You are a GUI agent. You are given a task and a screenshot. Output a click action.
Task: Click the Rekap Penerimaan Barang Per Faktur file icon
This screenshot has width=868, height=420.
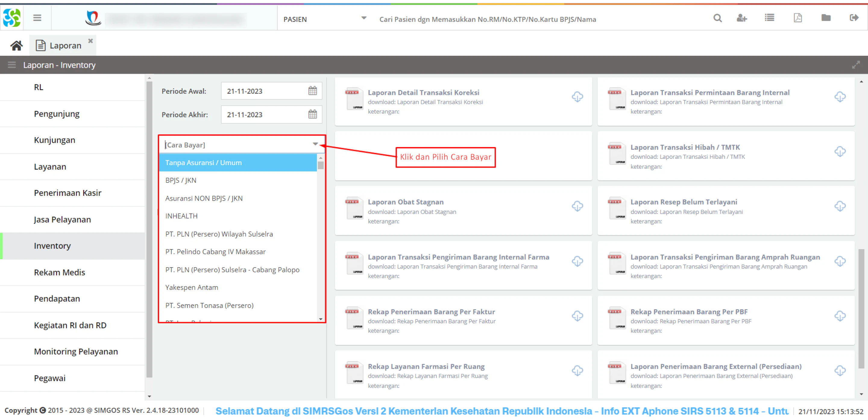click(x=354, y=318)
